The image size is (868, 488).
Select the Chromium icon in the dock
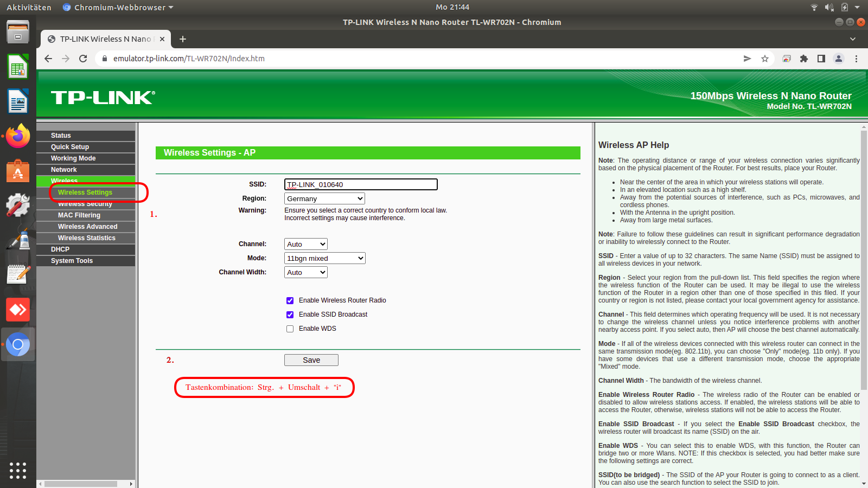(x=18, y=344)
